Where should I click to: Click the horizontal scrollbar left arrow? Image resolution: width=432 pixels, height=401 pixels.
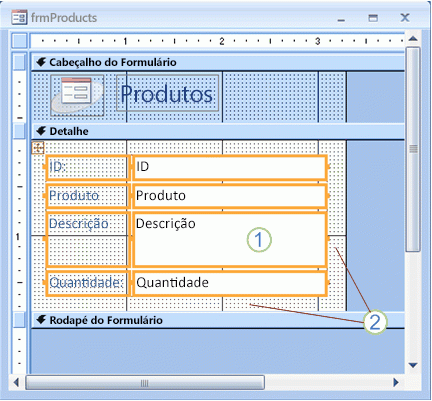16,382
